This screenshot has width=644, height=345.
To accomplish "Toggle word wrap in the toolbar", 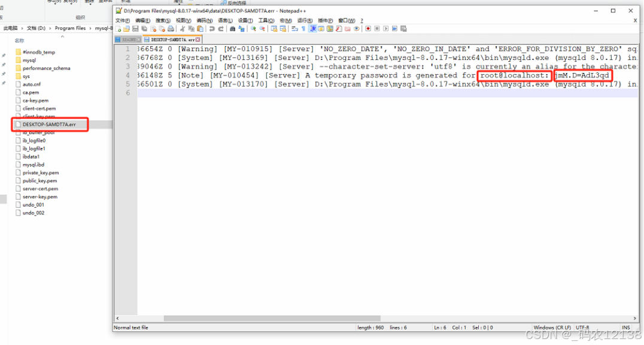I will tap(294, 28).
